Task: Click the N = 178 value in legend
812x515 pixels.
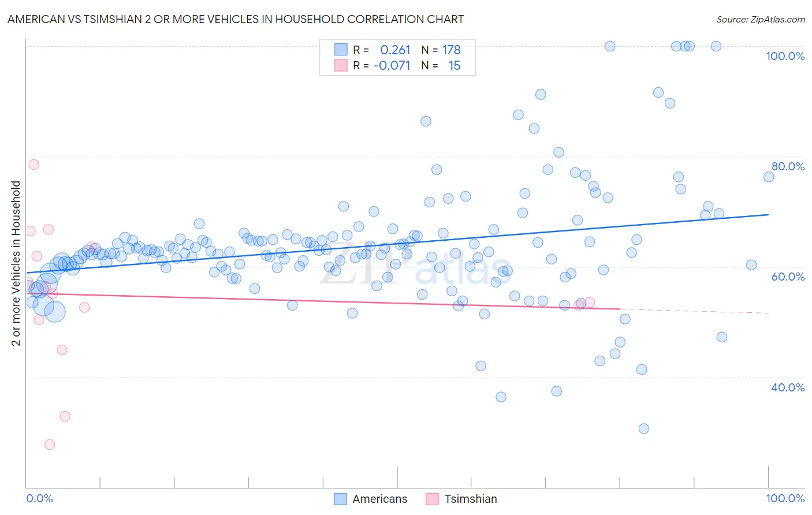Action: (x=441, y=50)
